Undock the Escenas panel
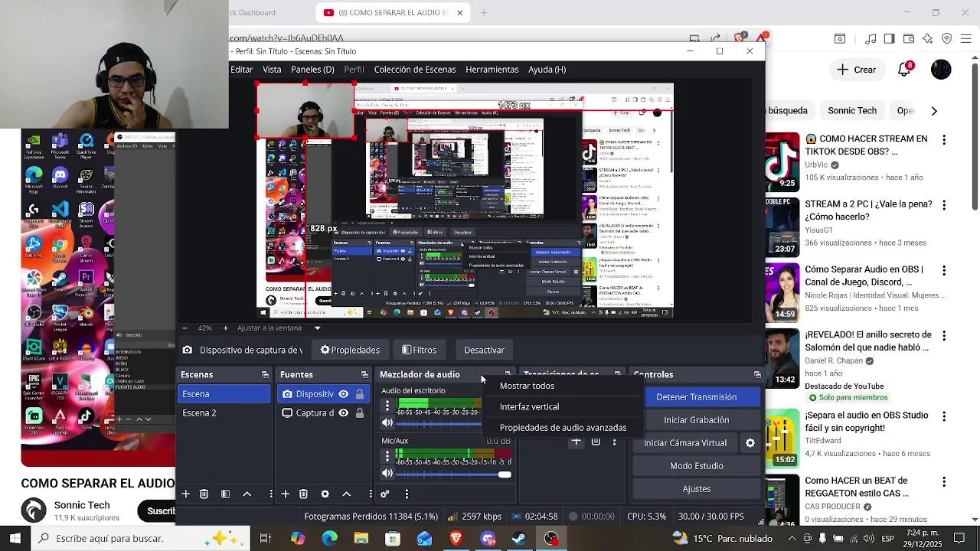980x551 pixels. pos(265,375)
